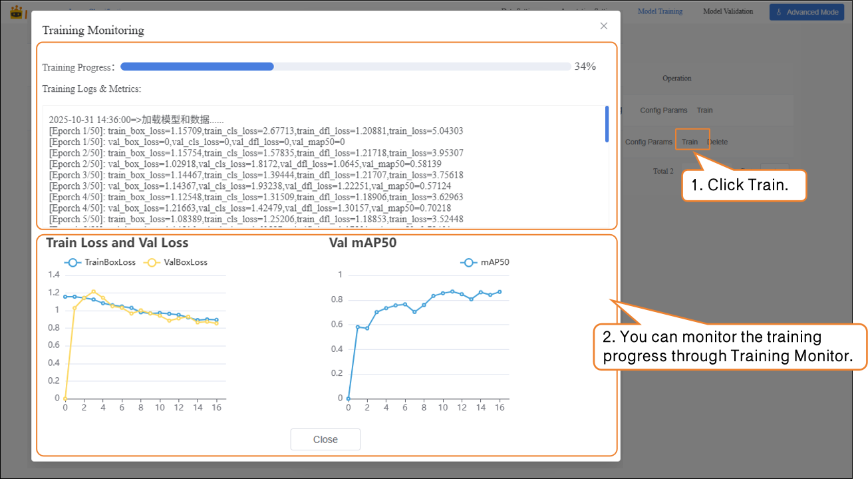Click the Epoch 1/50 train loss log line
The width and height of the screenshot is (868, 479).
pos(255,131)
